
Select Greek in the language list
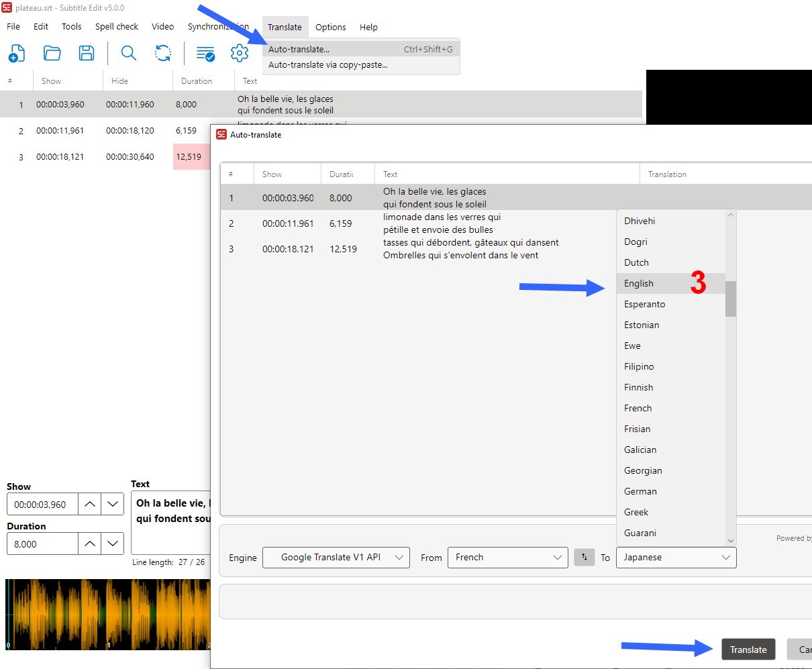click(670, 512)
